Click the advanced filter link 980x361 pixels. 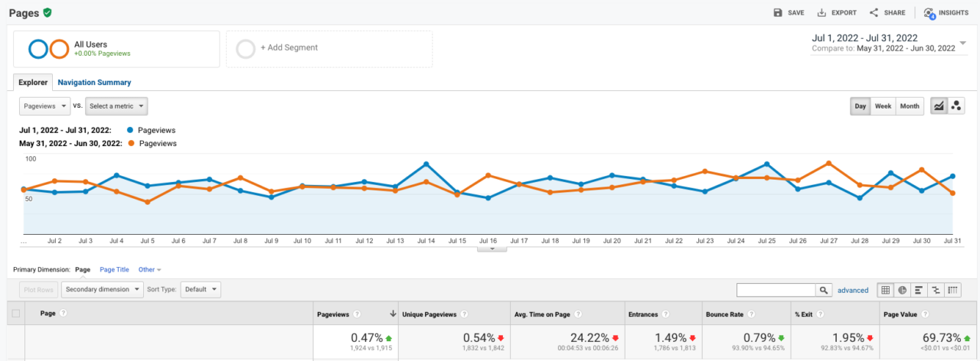(x=853, y=291)
